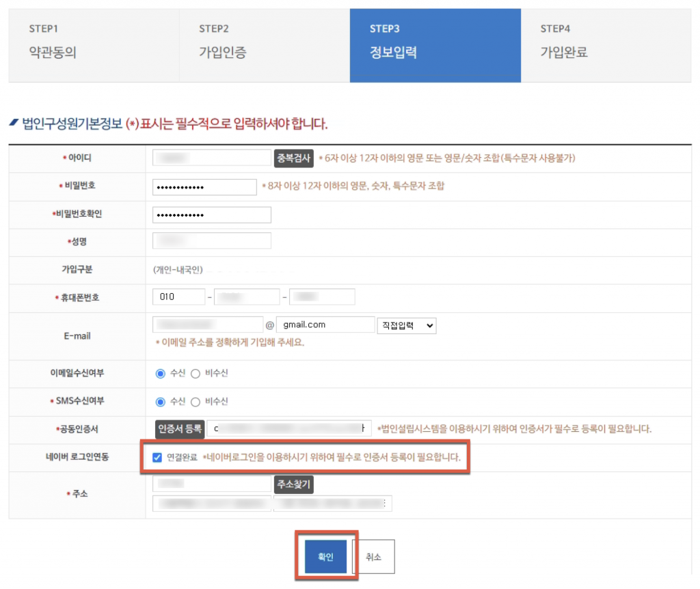Click the 인증서 등록 button
Image resolution: width=700 pixels, height=589 pixels.
pos(180,429)
